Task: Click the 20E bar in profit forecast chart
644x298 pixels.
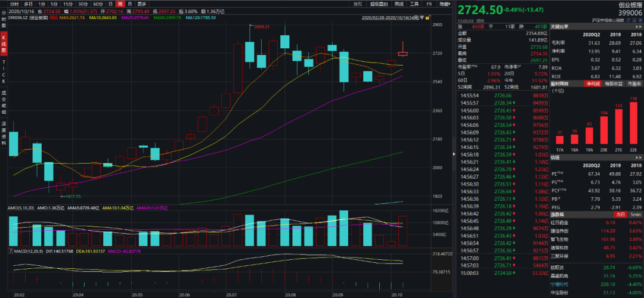Action: [x=603, y=129]
